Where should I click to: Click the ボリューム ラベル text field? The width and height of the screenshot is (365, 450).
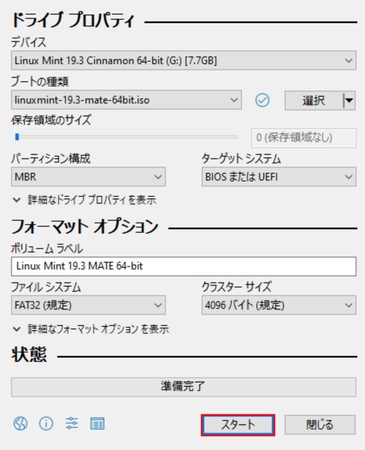(x=184, y=266)
